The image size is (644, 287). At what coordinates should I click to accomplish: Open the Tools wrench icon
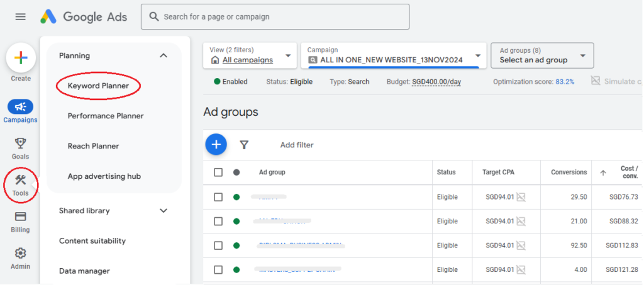(20, 181)
